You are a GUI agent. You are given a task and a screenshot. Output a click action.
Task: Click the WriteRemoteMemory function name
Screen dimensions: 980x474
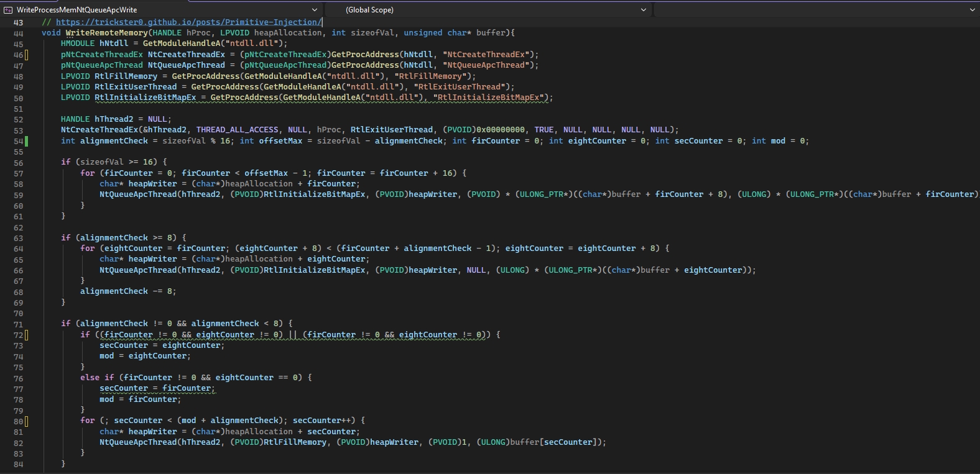tap(107, 33)
